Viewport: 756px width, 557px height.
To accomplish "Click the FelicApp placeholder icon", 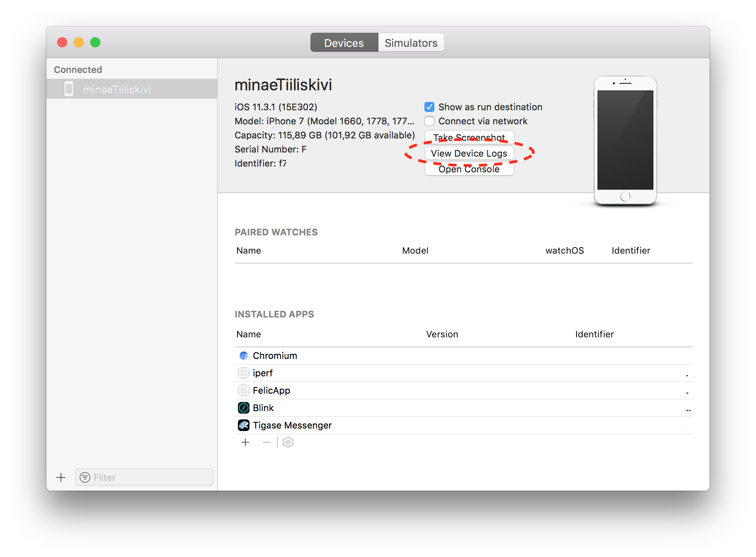I will [244, 390].
